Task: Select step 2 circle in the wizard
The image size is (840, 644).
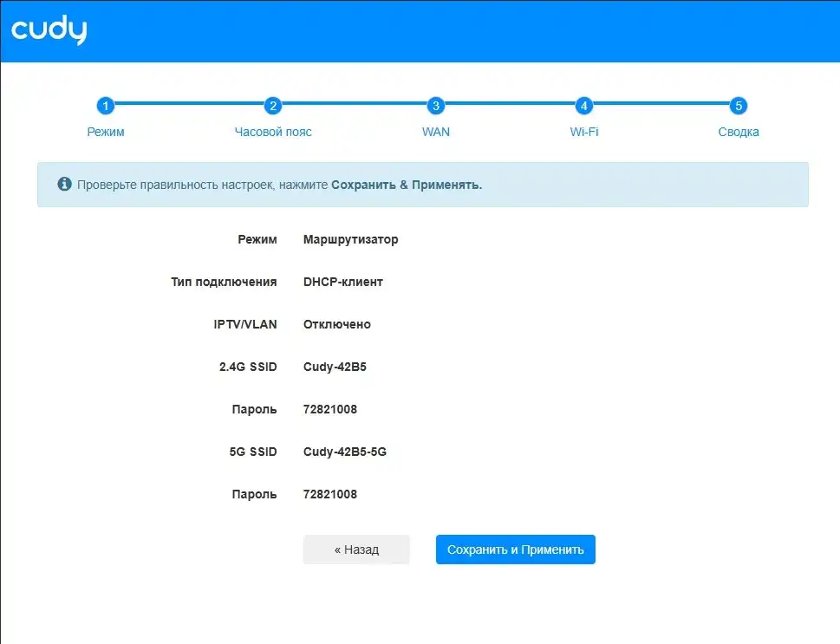Action: [273, 106]
